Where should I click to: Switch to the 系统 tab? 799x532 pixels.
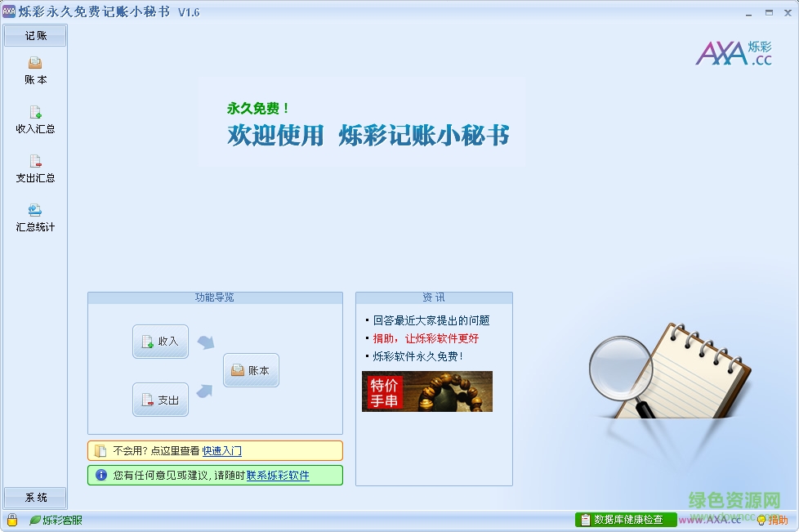(x=35, y=497)
